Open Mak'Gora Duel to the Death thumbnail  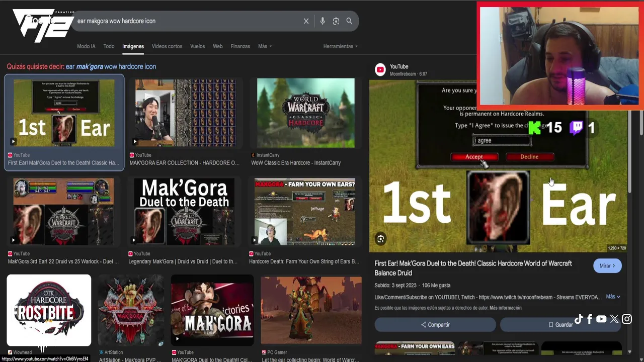pos(184,212)
